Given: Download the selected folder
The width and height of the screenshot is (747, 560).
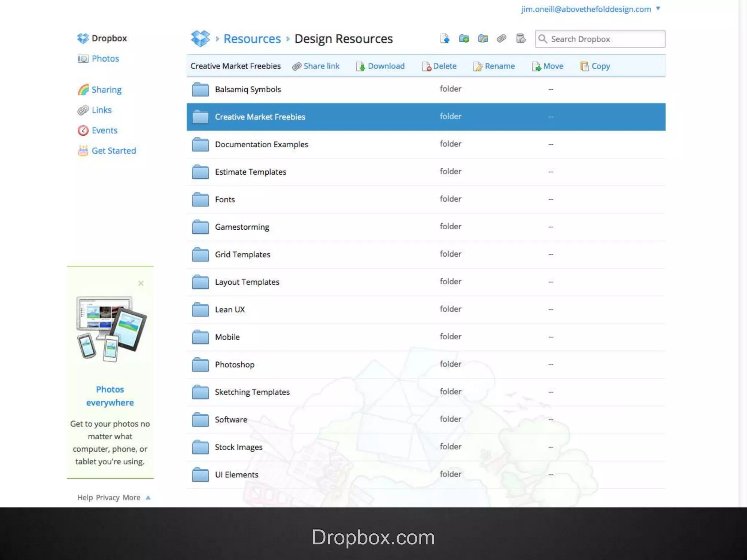Looking at the screenshot, I should [x=380, y=66].
